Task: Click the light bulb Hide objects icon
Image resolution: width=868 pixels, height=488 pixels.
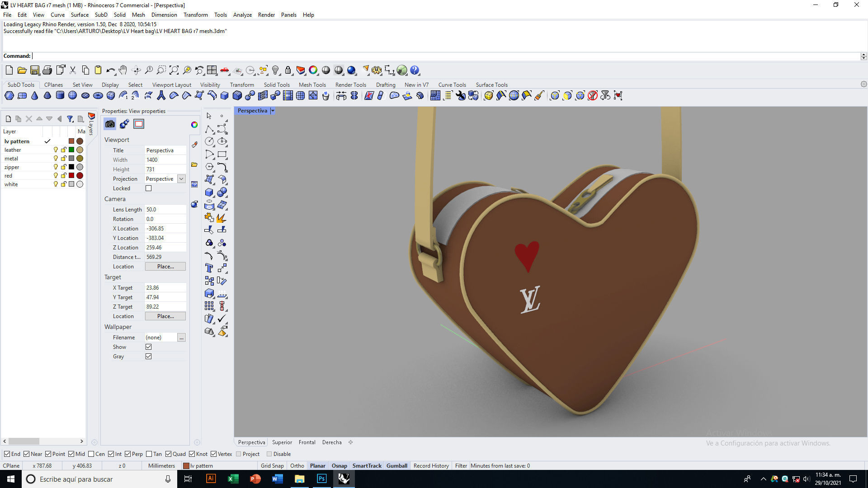Action: [x=275, y=70]
